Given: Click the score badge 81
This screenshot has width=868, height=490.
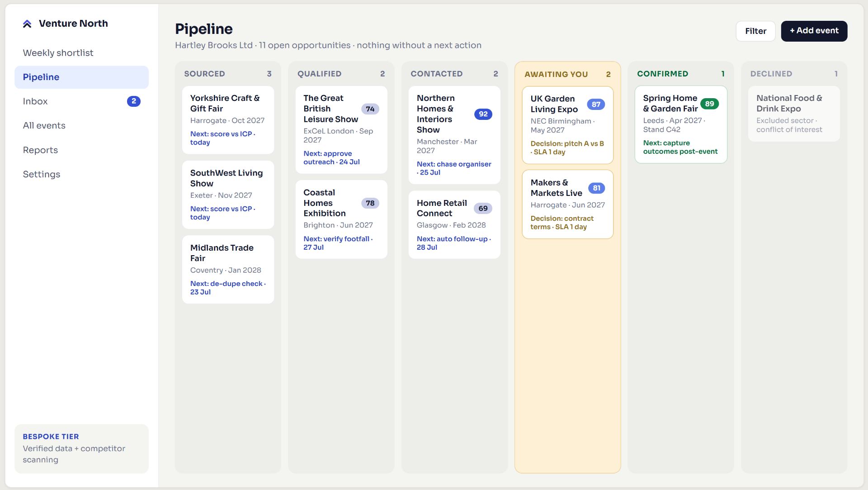Looking at the screenshot, I should [x=597, y=188].
